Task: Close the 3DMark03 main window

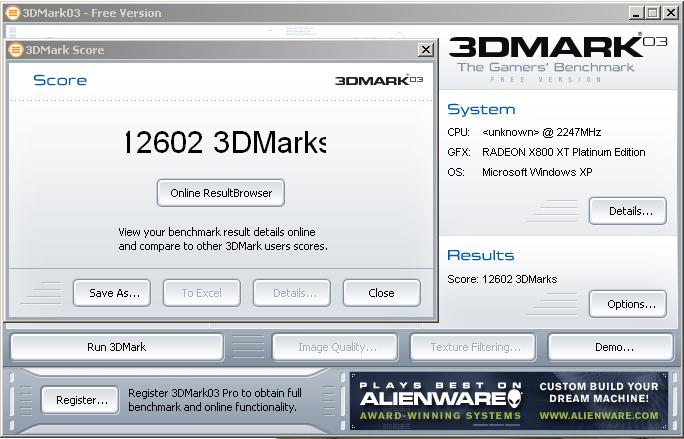Action: coord(672,13)
